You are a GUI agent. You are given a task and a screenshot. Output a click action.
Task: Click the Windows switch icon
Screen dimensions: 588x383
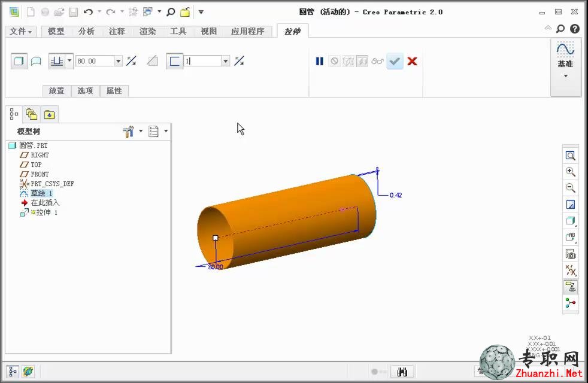[x=148, y=12]
